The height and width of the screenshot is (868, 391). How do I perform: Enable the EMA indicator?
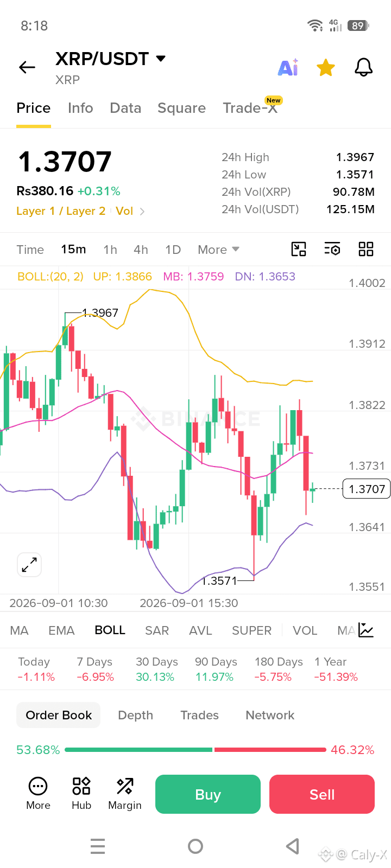point(61,630)
